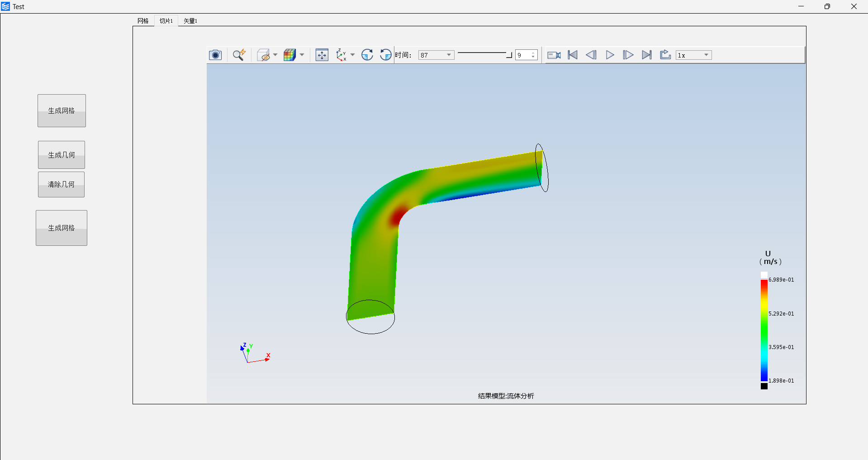The width and height of the screenshot is (868, 460).
Task: Toggle the loop playback icon
Action: point(665,55)
